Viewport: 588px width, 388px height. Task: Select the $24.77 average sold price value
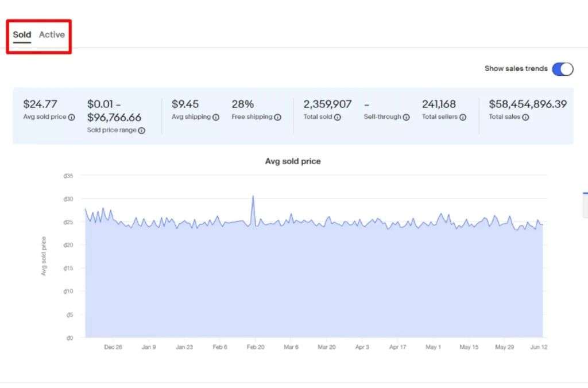tap(40, 104)
